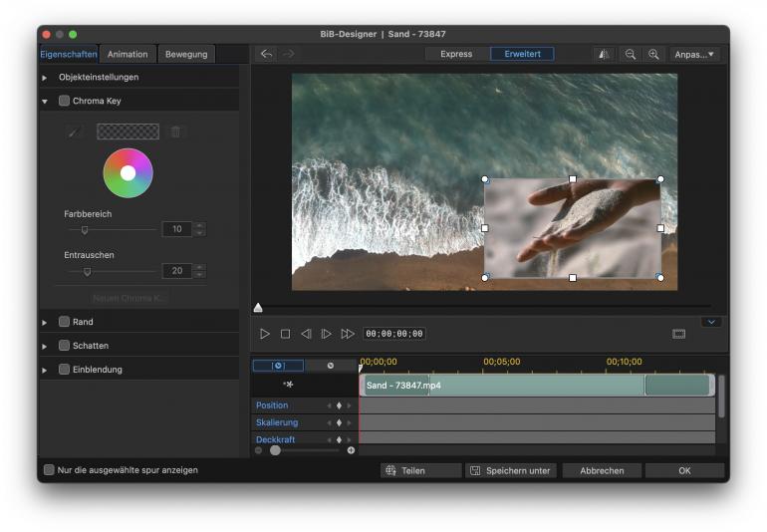This screenshot has height=532, width=767.
Task: Pick the chroma key eyedropper tool
Action: tap(74, 132)
